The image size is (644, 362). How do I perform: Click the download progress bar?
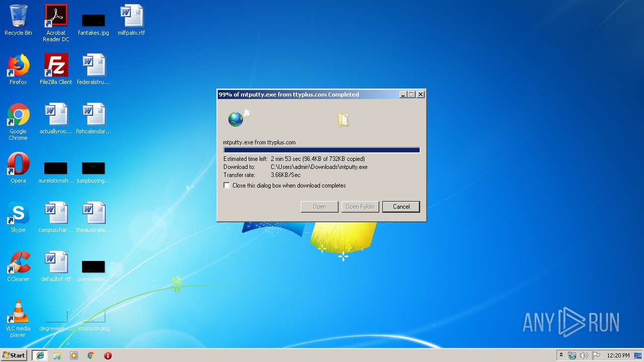[x=321, y=150]
